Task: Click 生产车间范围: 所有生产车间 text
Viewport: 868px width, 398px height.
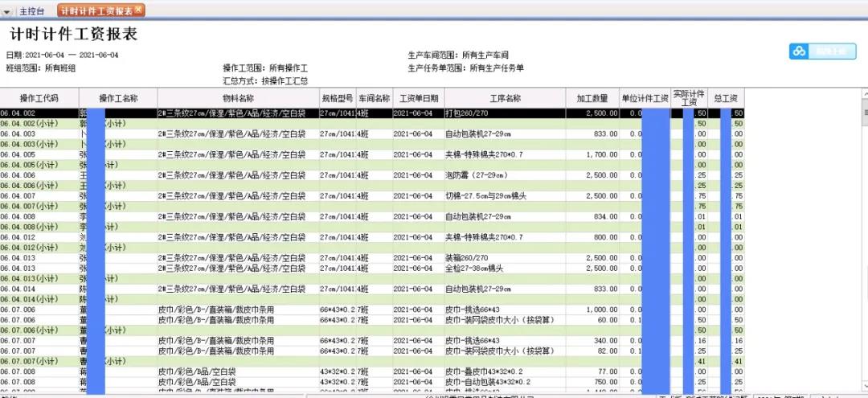Action: (458, 55)
